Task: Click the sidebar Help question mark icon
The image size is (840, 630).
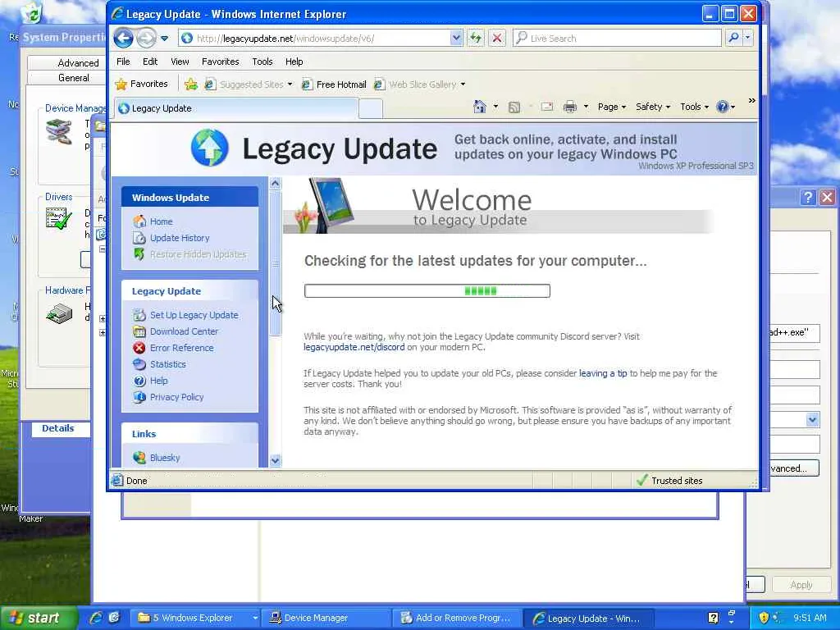Action: click(x=139, y=381)
